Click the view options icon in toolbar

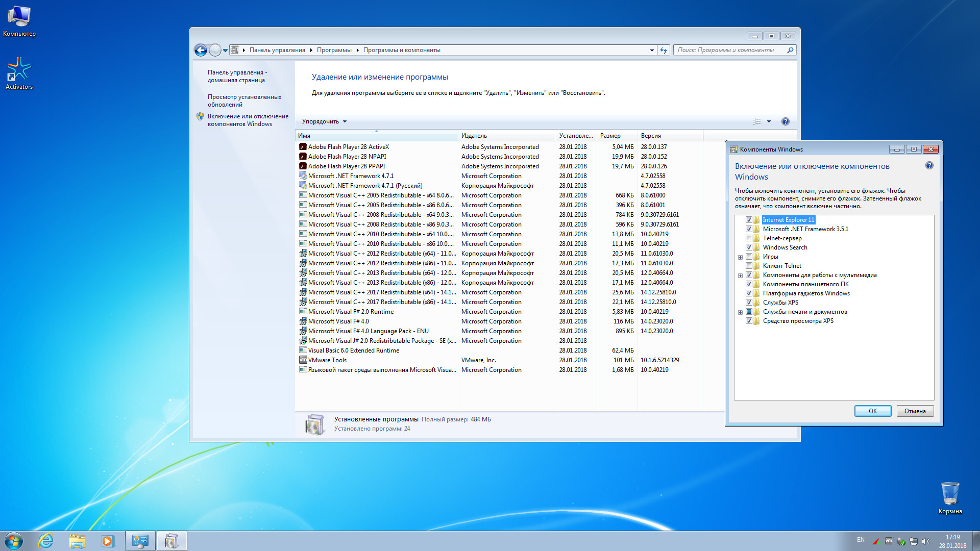(x=757, y=121)
